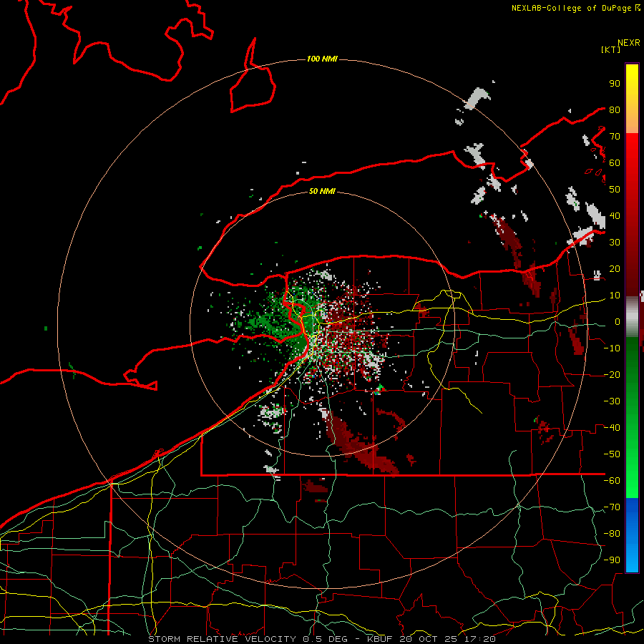Click the -60 value on the velocity scale
Image resolution: width=644 pixels, height=644 pixels.
[612, 481]
